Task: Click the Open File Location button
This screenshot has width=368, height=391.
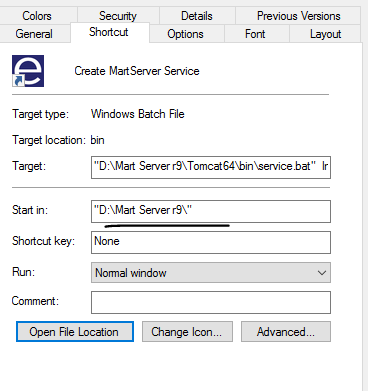Action: 75,332
